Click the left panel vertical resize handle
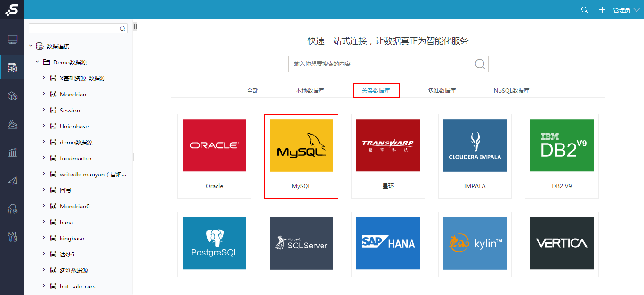This screenshot has height=295, width=644. click(x=133, y=157)
